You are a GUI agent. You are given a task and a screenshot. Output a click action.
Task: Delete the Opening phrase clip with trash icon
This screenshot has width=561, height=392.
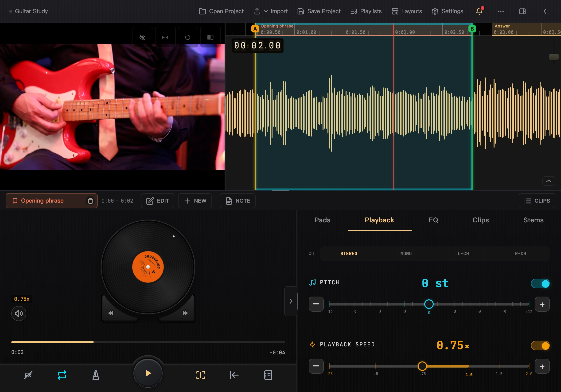[x=90, y=201]
